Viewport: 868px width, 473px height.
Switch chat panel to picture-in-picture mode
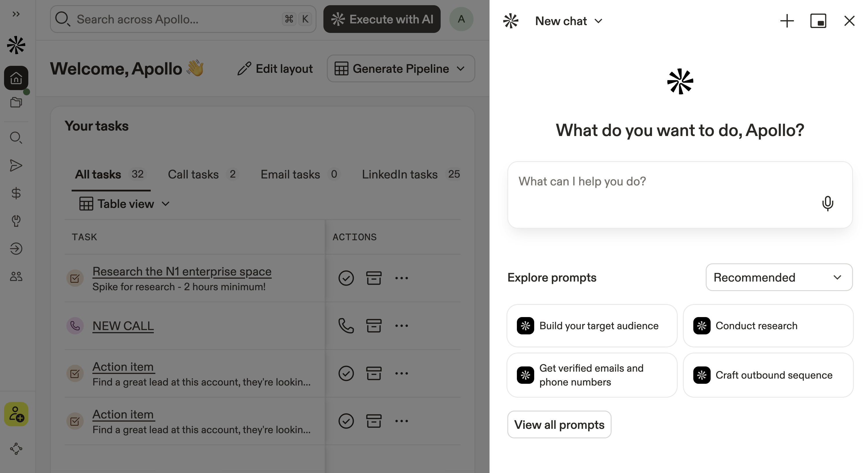tap(818, 21)
